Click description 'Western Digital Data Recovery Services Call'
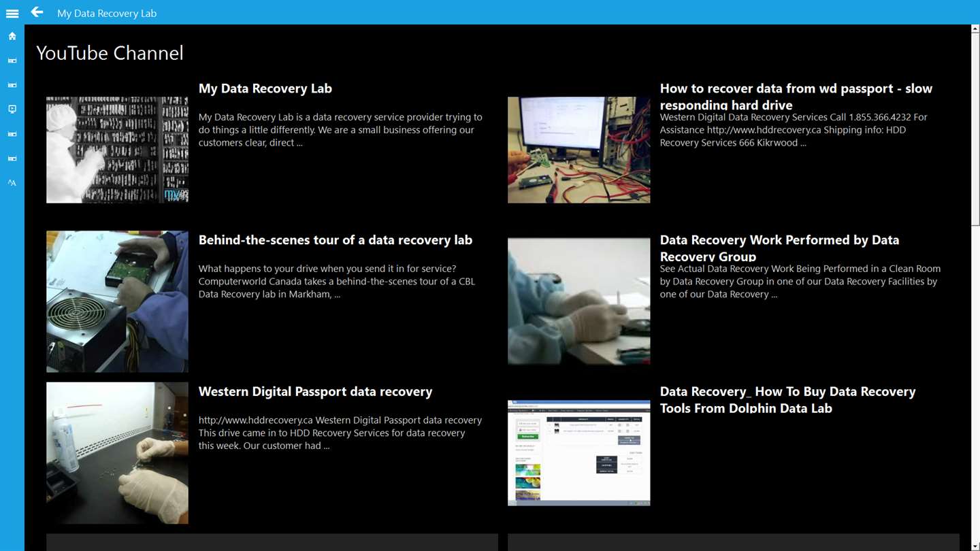Viewport: 980px width, 551px height. click(794, 130)
